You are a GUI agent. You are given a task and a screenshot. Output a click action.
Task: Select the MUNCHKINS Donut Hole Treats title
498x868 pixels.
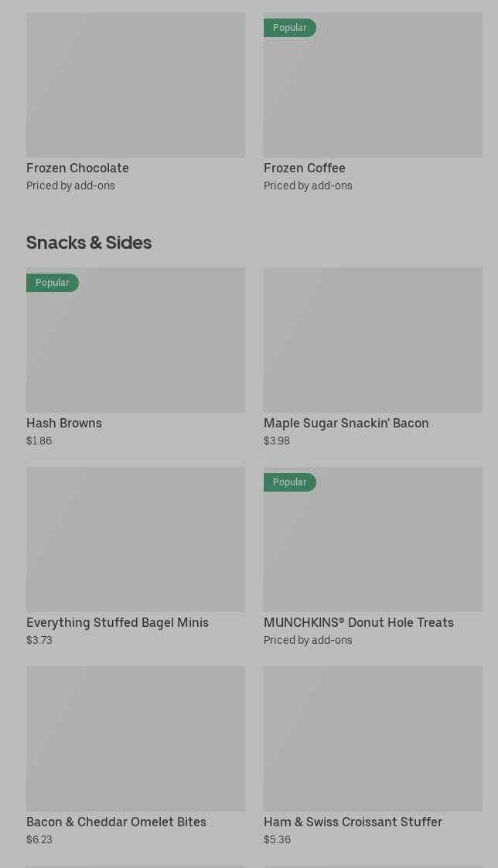pyautogui.click(x=358, y=622)
